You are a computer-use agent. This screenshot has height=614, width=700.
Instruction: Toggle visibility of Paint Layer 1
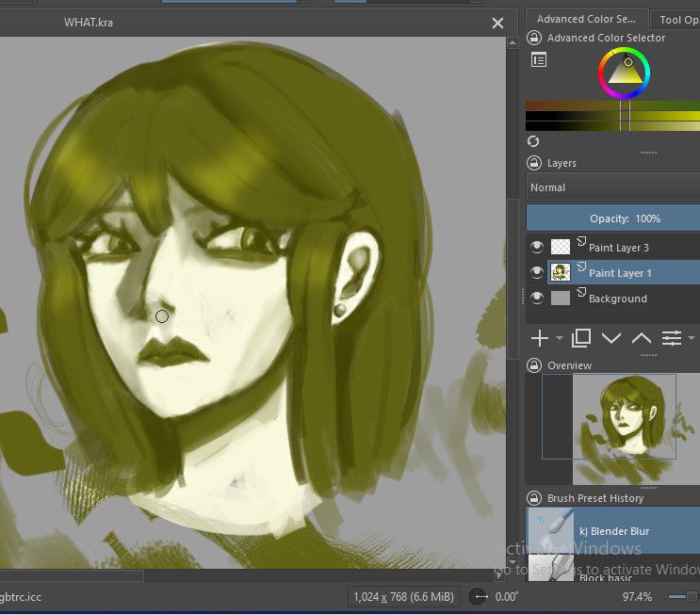coord(537,273)
